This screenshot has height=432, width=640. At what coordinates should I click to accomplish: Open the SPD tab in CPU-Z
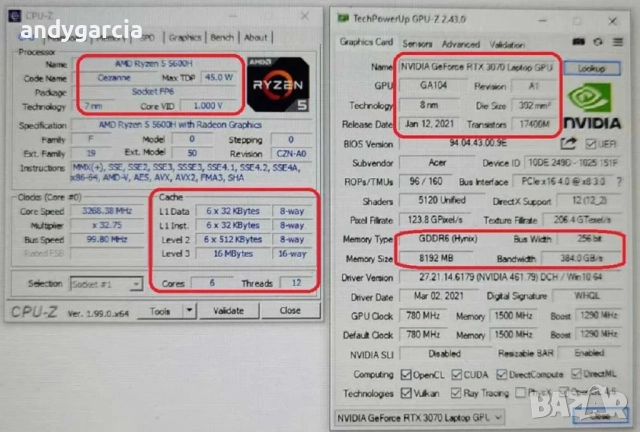pyautogui.click(x=147, y=38)
